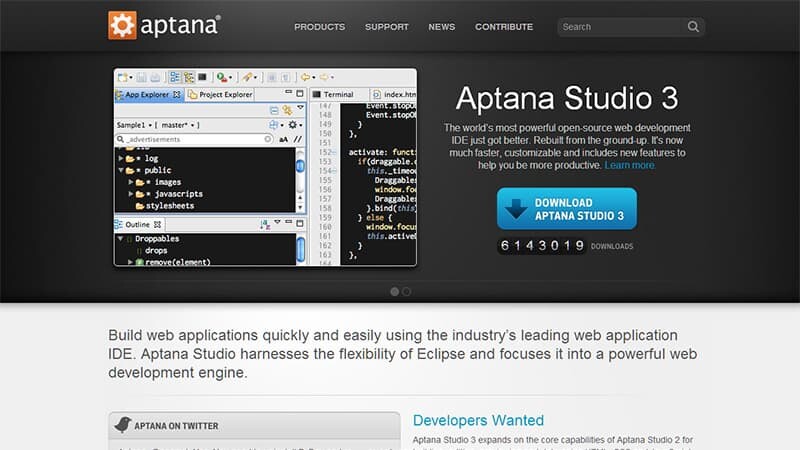Viewport: 800px width, 450px height.
Task: Toggle Link with Editor icon in App Explorer
Action: [288, 110]
